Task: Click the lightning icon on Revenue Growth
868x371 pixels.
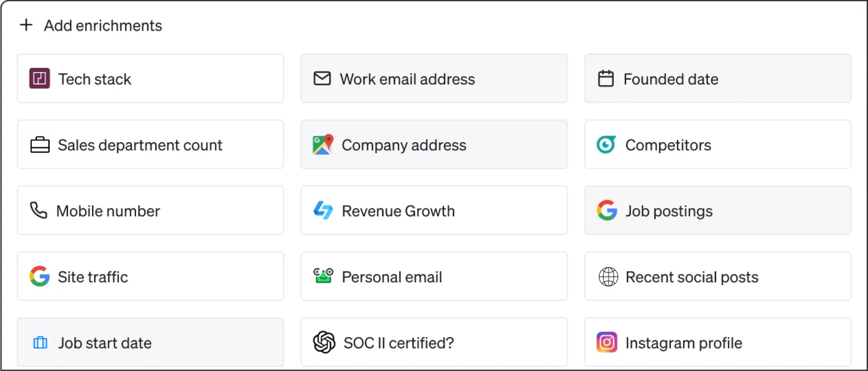Action: pyautogui.click(x=322, y=210)
